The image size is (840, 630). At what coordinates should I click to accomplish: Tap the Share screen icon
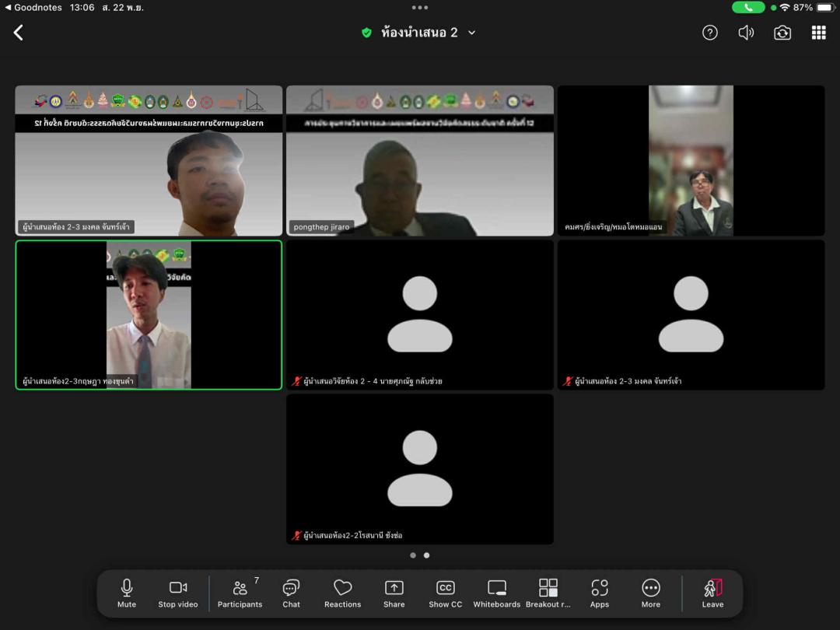[x=394, y=593]
